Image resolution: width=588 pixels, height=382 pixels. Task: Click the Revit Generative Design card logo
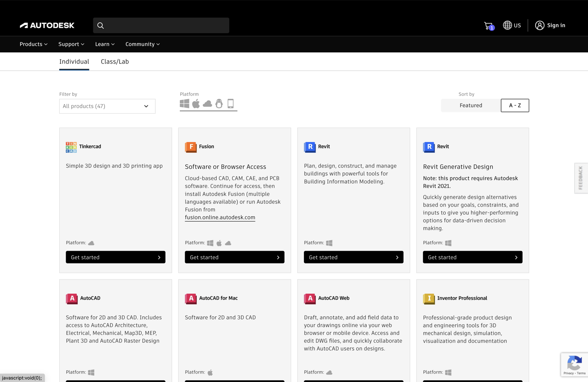(x=429, y=147)
